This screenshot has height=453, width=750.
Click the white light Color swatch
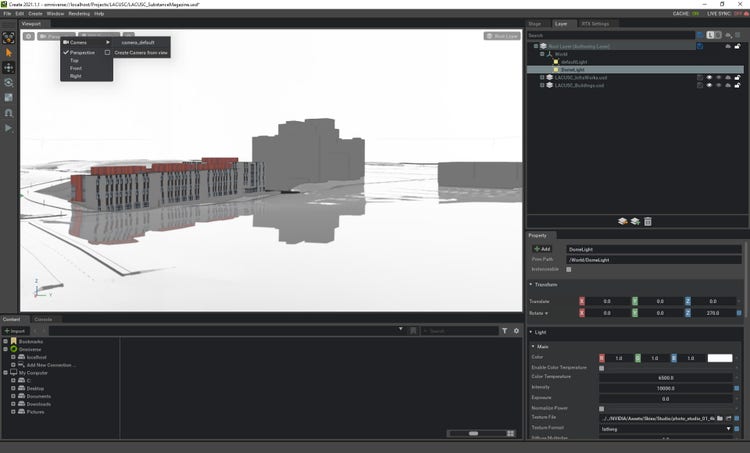pyautogui.click(x=720, y=358)
